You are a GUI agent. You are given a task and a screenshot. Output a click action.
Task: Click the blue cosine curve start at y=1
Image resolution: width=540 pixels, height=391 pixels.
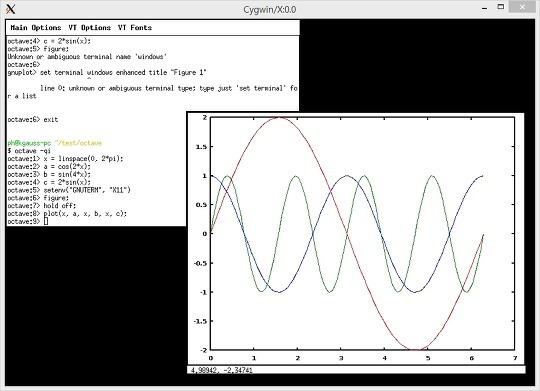pos(212,176)
